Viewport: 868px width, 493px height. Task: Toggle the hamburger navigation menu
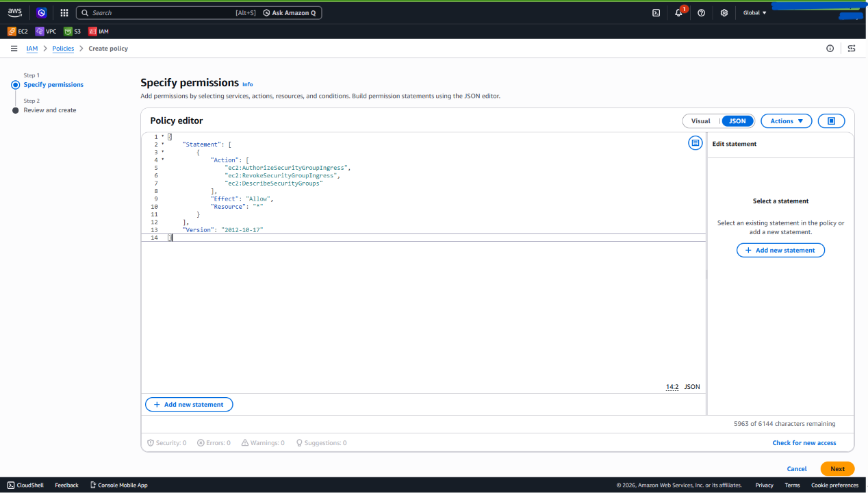[x=14, y=49]
